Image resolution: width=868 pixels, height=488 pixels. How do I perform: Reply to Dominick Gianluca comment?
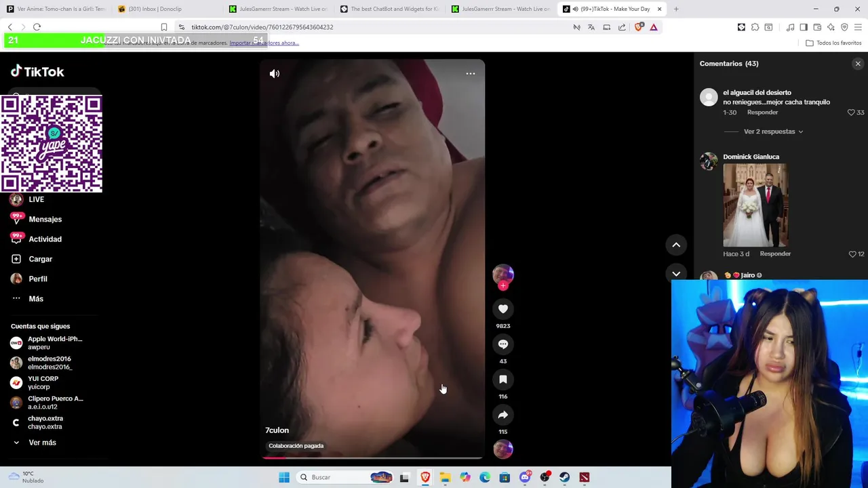click(x=775, y=253)
